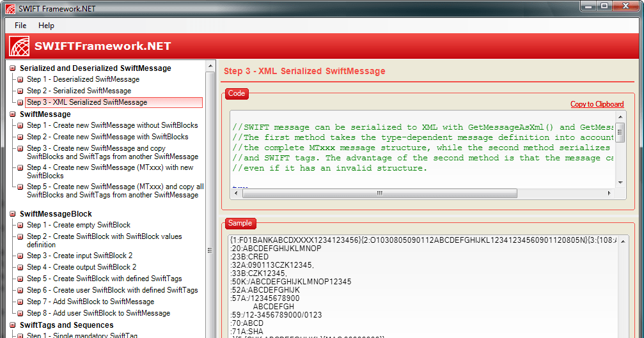
Task: Open Step 1 - Create empty SwiftBlock
Action: 79,225
